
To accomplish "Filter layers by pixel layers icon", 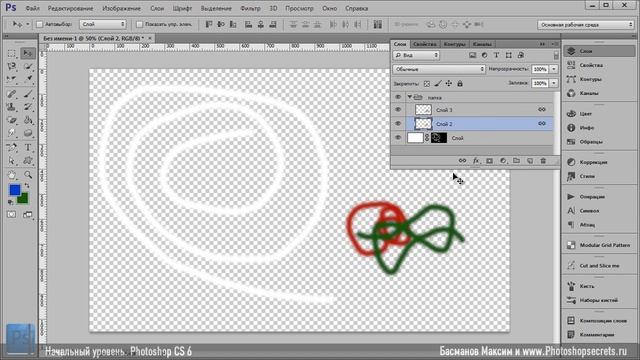I will pyautogui.click(x=472, y=55).
